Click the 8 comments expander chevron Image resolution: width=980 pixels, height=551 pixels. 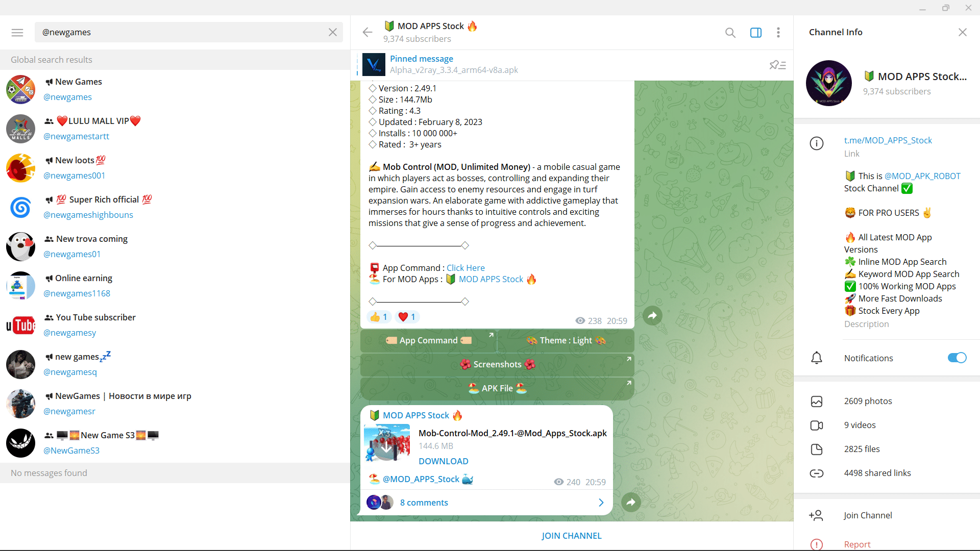(601, 503)
